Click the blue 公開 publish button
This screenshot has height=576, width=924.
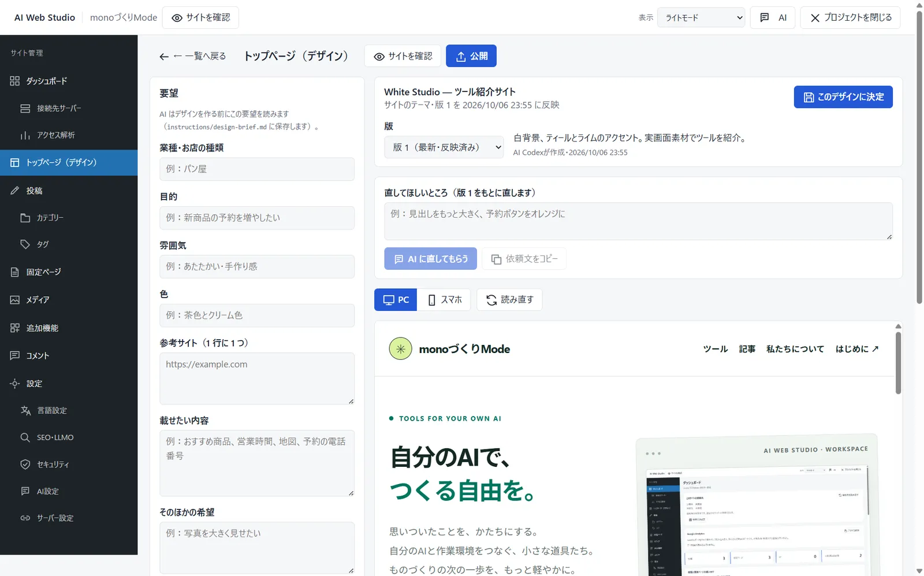[471, 56]
